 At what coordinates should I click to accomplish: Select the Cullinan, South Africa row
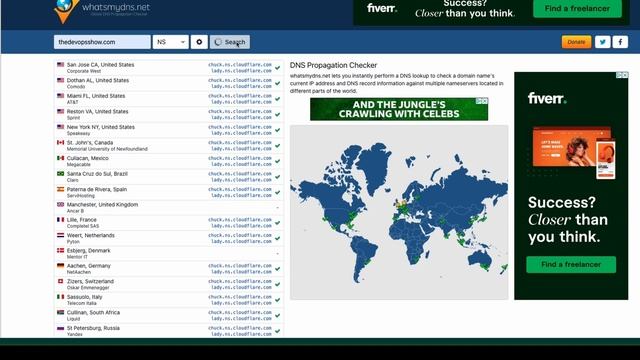169,316
